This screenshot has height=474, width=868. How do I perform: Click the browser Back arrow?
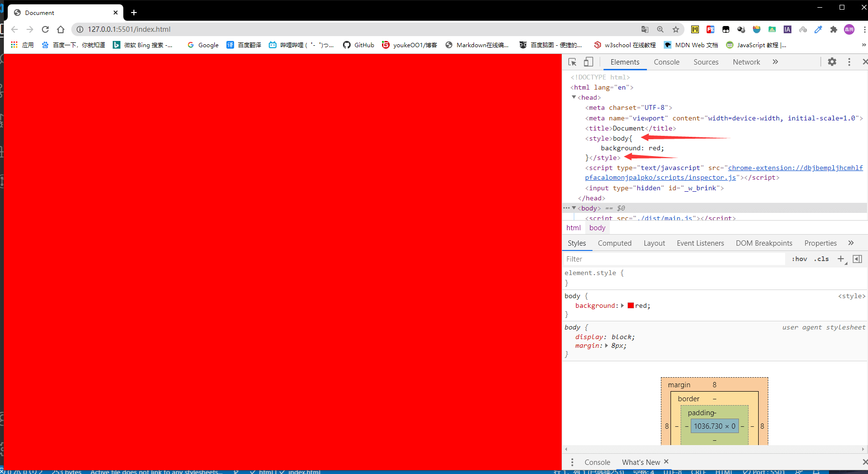(x=14, y=29)
